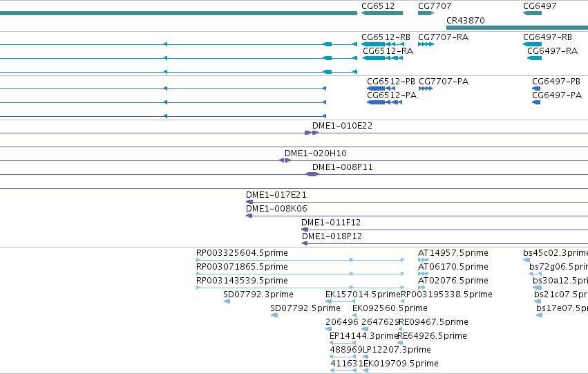Select EST bs45c02.3prime
The height and width of the screenshot is (374, 588).
(x=527, y=260)
